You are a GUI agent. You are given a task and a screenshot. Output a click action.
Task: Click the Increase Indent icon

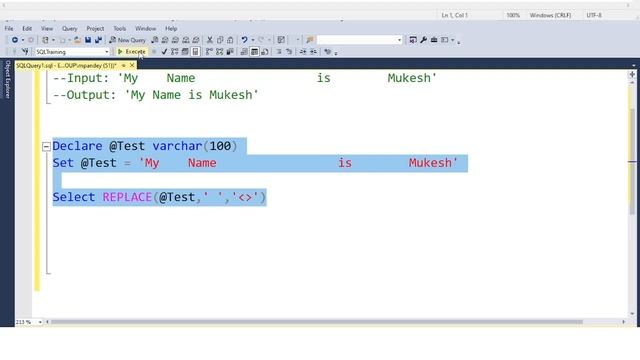(x=313, y=52)
